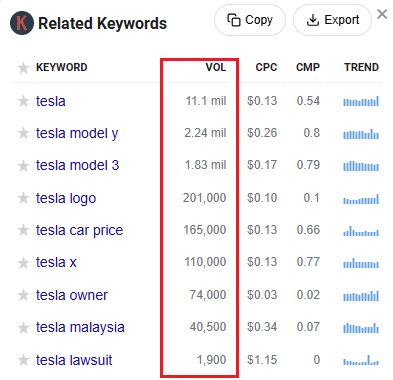Screen dimensions: 393x380
Task: Star the 'tesla lawsuit' keyword
Action: [23, 360]
